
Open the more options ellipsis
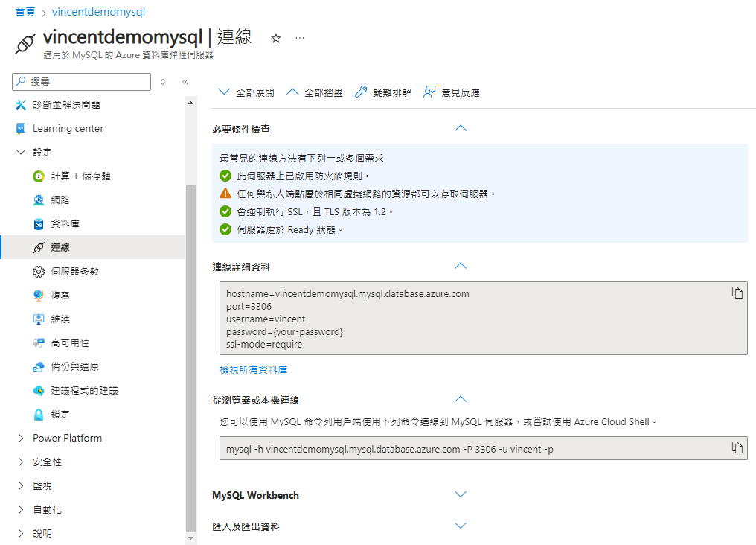pyautogui.click(x=300, y=38)
